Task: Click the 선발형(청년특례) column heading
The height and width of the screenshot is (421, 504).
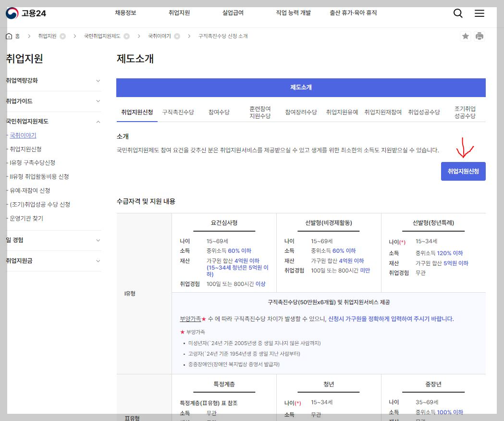Action: click(x=433, y=223)
